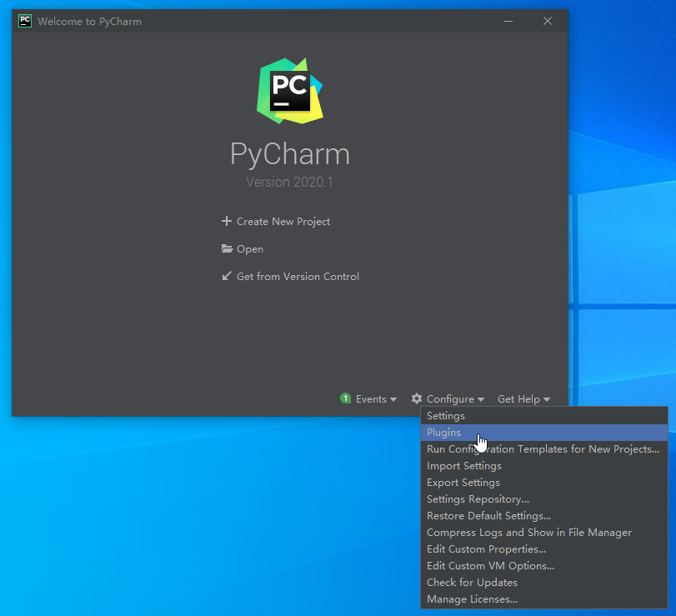The image size is (676, 616).
Task: Open an existing project
Action: (243, 249)
